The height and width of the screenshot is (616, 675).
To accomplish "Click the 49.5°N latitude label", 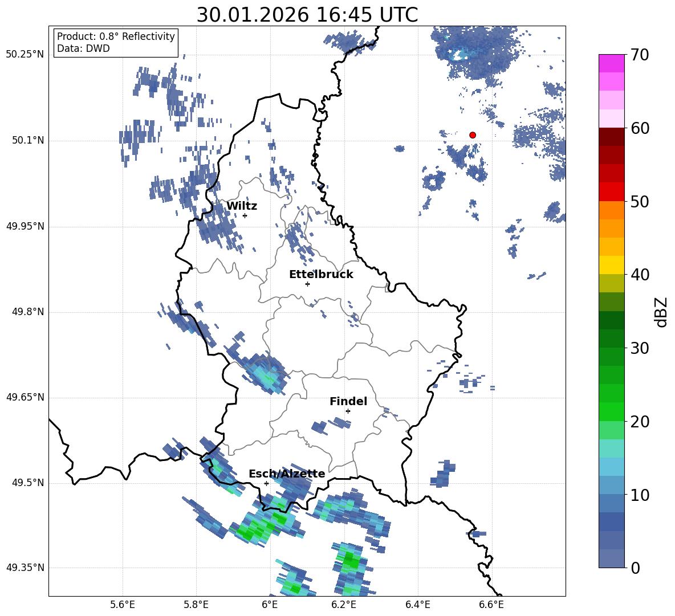I will coord(27,483).
